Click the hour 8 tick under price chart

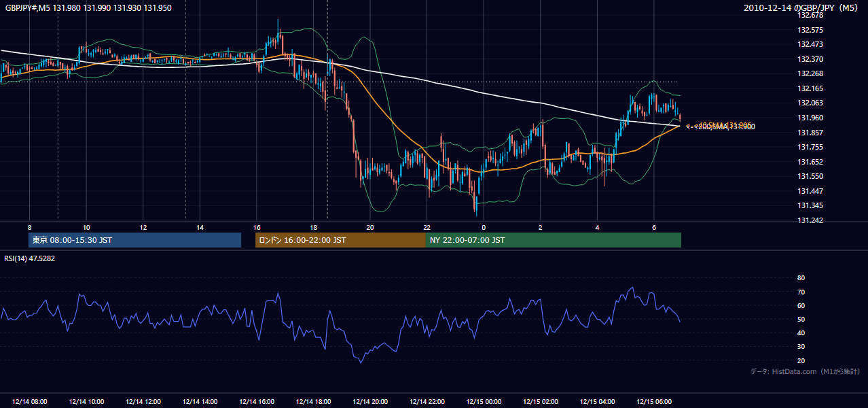point(29,227)
